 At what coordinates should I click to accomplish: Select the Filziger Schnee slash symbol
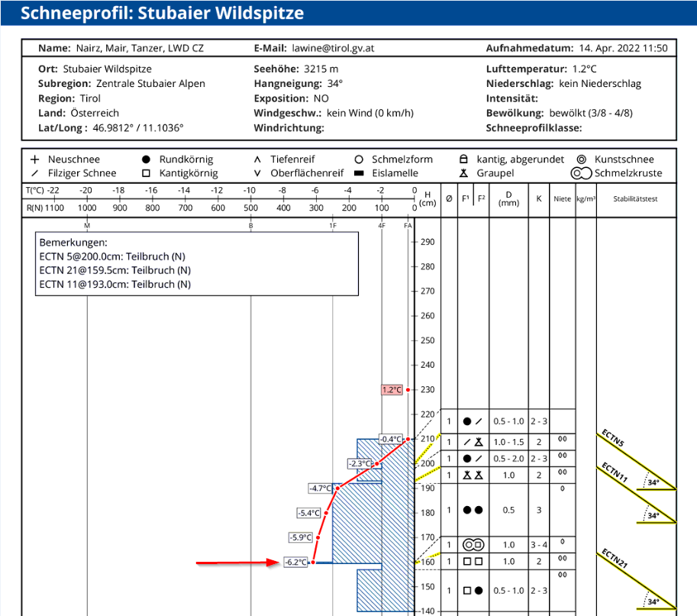pyautogui.click(x=34, y=173)
